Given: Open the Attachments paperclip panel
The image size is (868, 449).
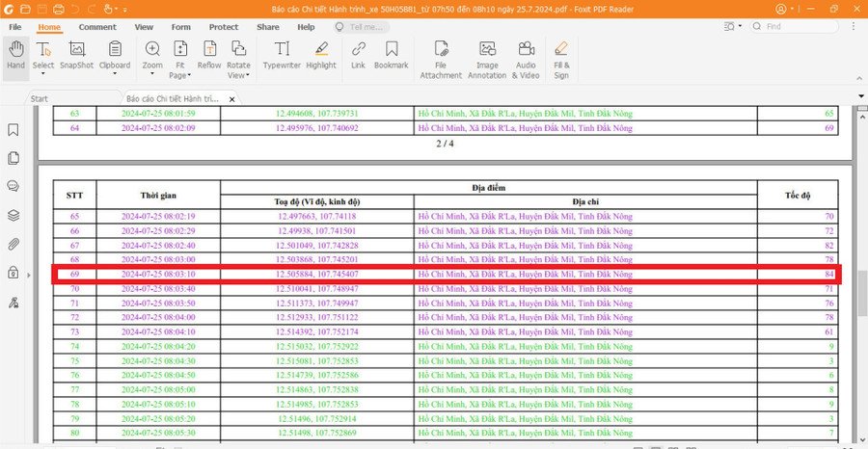Looking at the screenshot, I should [14, 244].
